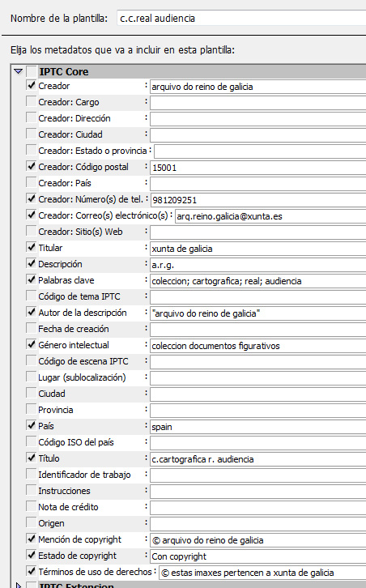Open the Estado de copyright dropdown

pyautogui.click(x=258, y=556)
